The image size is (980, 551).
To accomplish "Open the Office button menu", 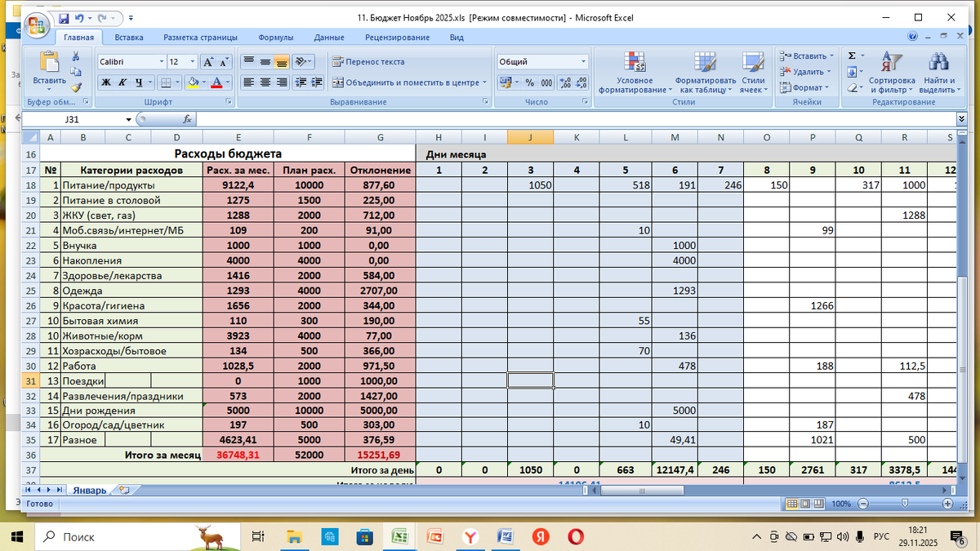I will click(x=38, y=24).
